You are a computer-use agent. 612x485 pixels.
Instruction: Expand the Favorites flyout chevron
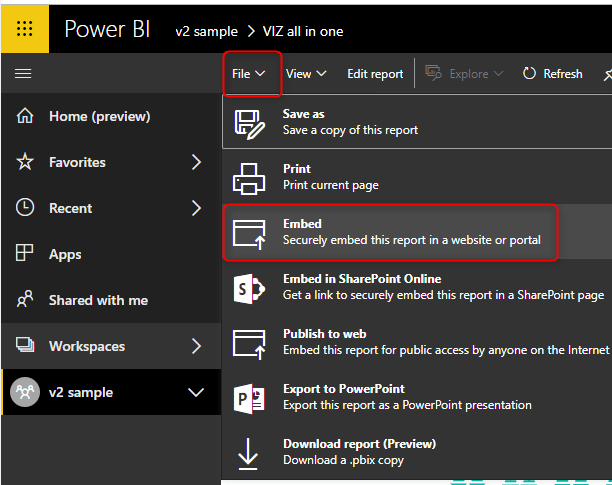tap(196, 162)
